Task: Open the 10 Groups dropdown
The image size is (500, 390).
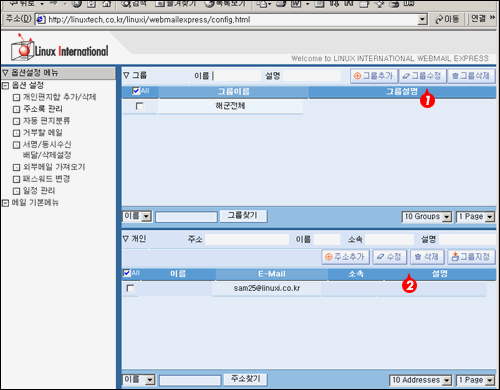Action: [427, 217]
